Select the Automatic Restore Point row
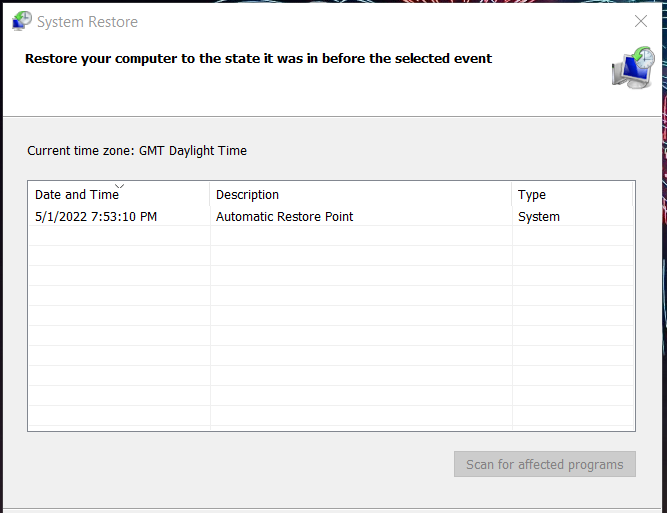667x513 pixels. tap(285, 216)
